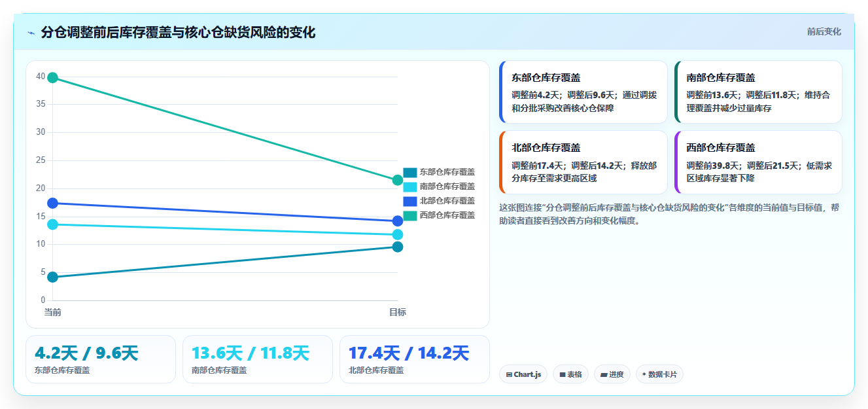Click 西部仓库存覆盖 legend label text
The image size is (868, 409).
[447, 215]
